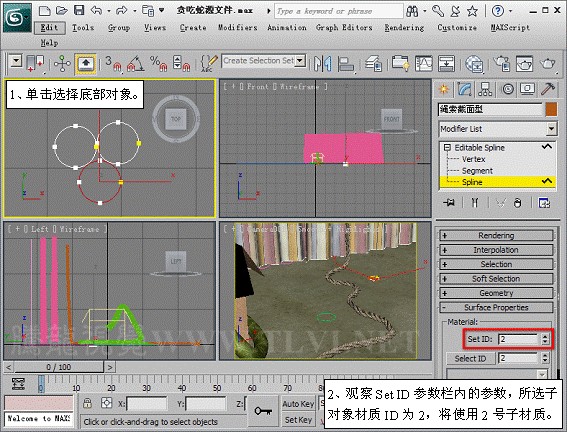
Task: Click the Set Key button
Action: pyautogui.click(x=298, y=420)
